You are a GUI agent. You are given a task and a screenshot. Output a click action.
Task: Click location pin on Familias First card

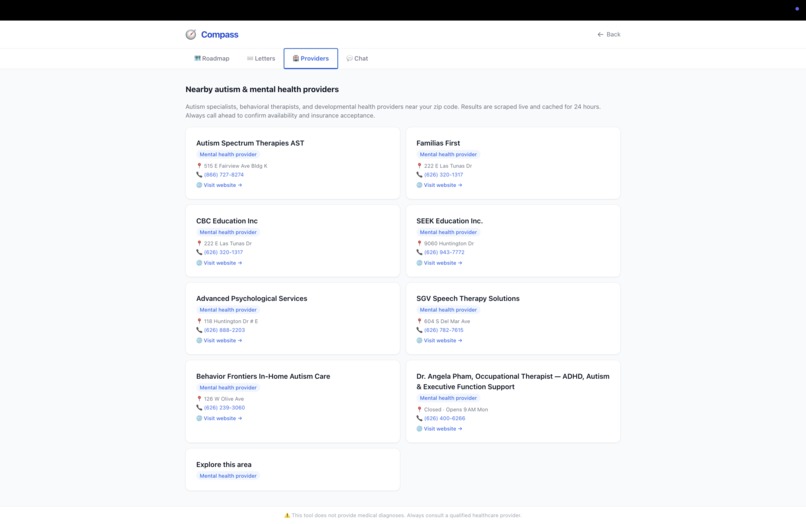tap(419, 166)
